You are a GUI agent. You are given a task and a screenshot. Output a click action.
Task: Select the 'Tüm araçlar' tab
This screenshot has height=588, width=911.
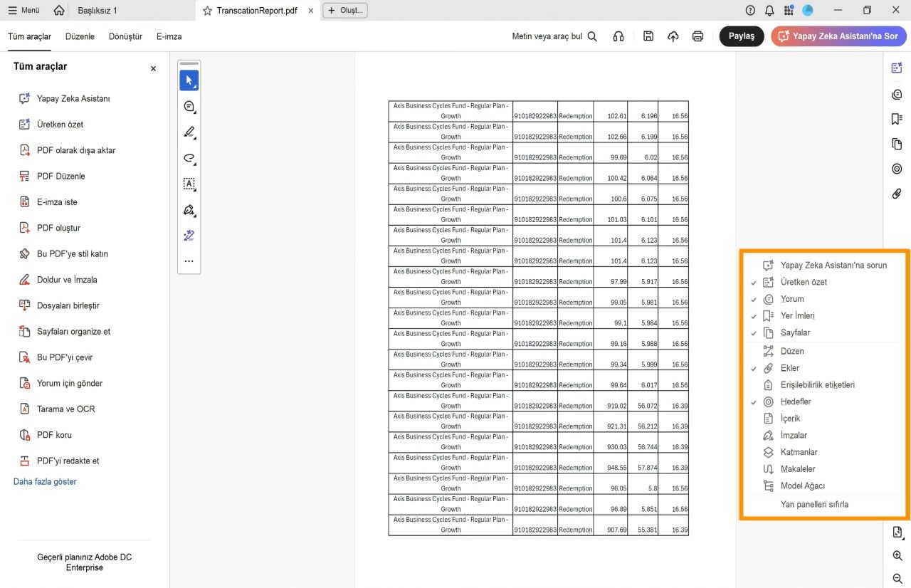coord(29,36)
